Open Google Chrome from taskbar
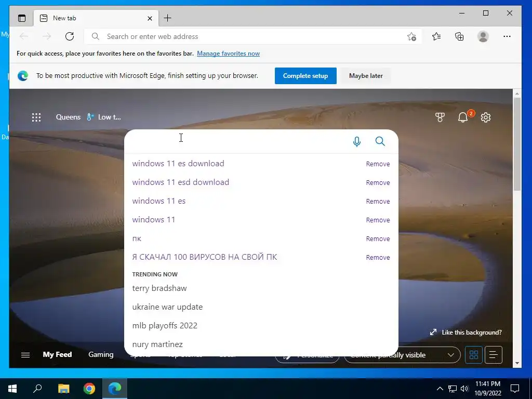The height and width of the screenshot is (399, 532). point(89,389)
